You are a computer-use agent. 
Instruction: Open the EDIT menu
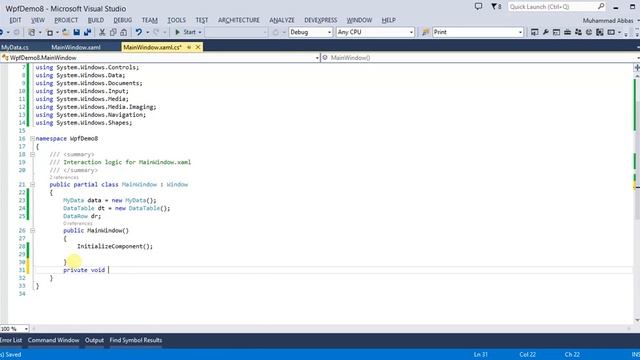click(16, 20)
